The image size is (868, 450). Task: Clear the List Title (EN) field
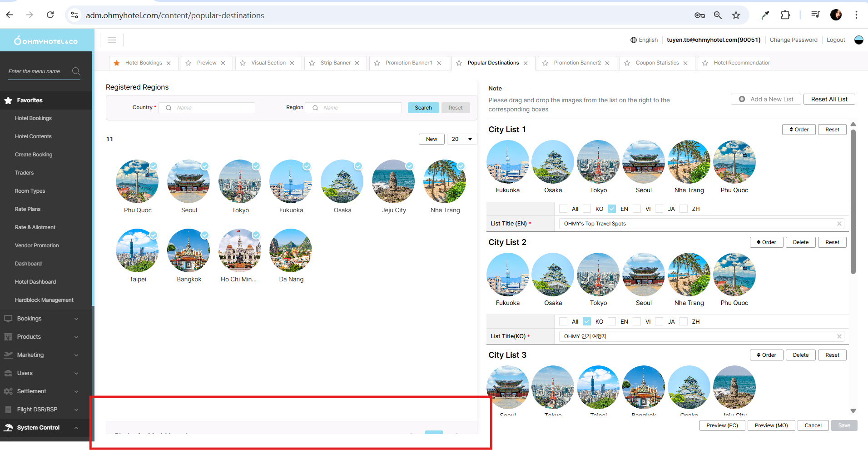pos(839,224)
